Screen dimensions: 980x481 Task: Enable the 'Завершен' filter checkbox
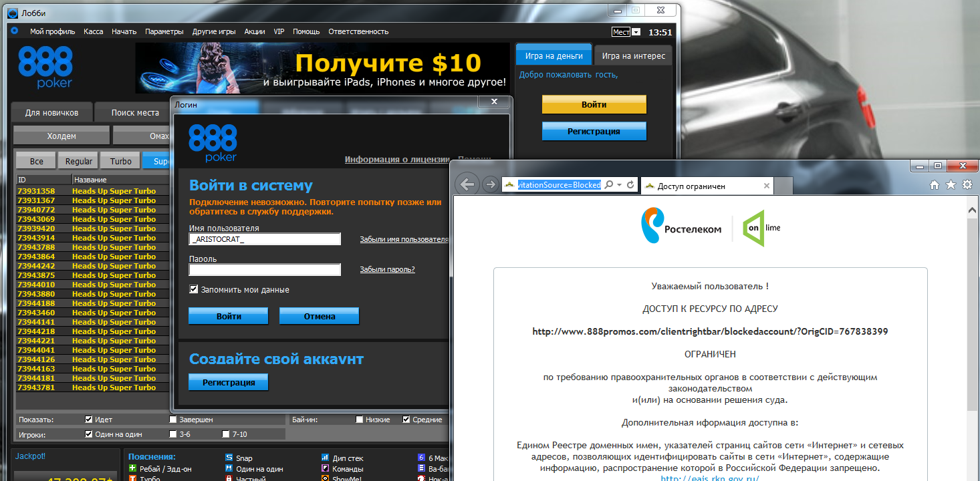pos(174,420)
